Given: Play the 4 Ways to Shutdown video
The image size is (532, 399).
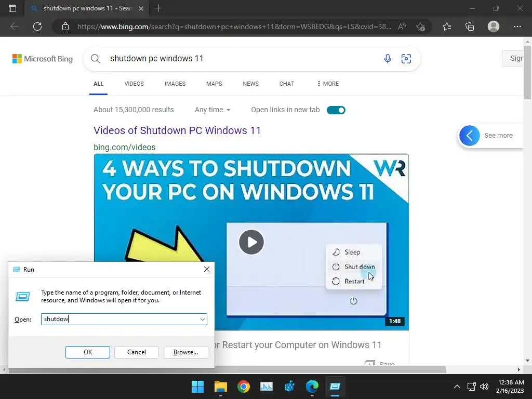Looking at the screenshot, I should point(251,242).
